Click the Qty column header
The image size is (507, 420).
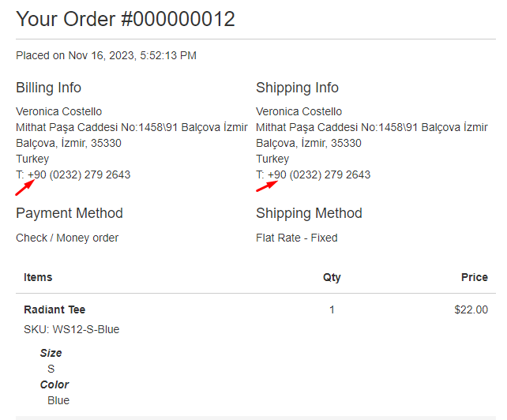click(x=332, y=277)
